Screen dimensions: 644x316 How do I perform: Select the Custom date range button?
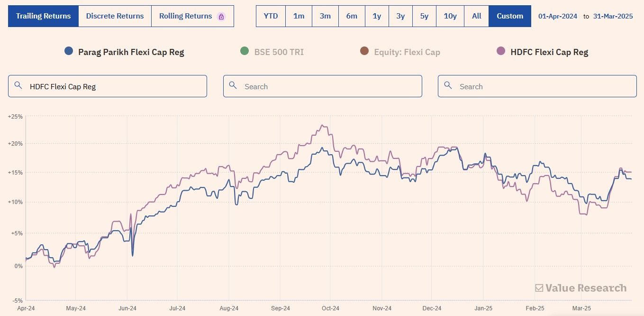[510, 16]
